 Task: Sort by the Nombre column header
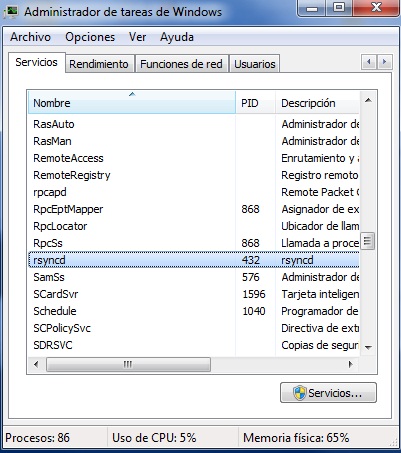pos(132,103)
